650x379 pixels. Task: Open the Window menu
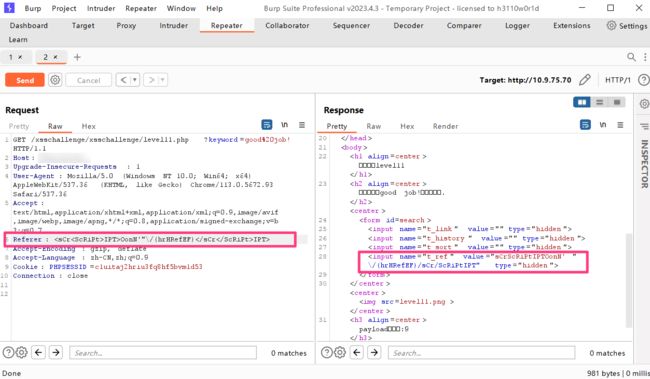[x=181, y=8]
